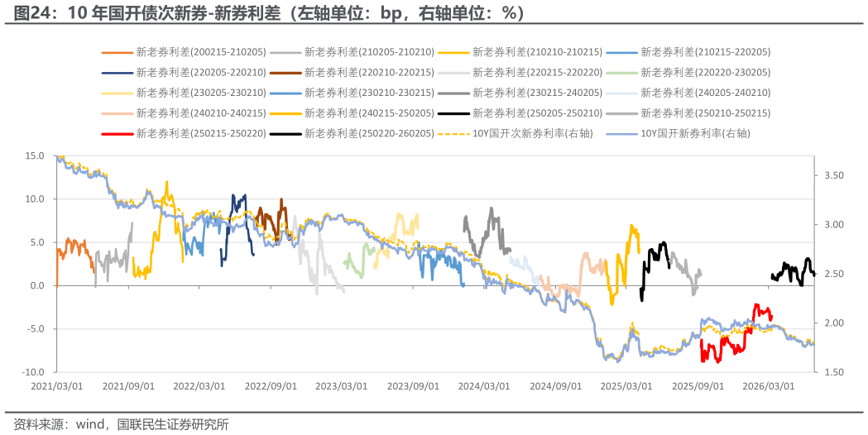
Task: Click x-axis date 2024/03/01
Action: (484, 385)
